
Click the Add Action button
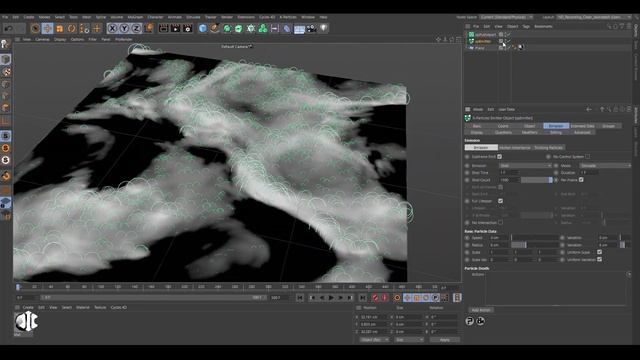(x=481, y=310)
